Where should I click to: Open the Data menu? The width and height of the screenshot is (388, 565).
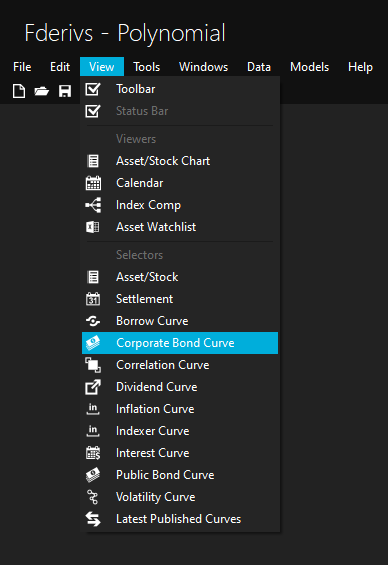click(x=259, y=67)
